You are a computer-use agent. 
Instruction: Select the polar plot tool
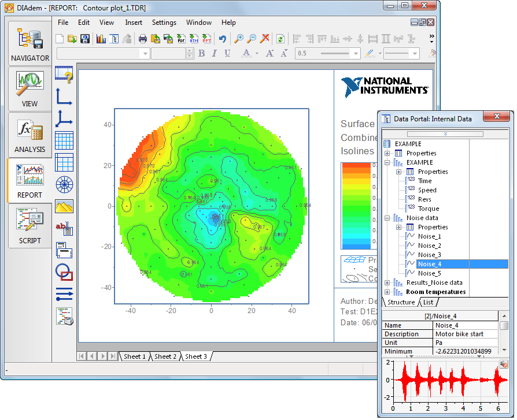[64, 184]
